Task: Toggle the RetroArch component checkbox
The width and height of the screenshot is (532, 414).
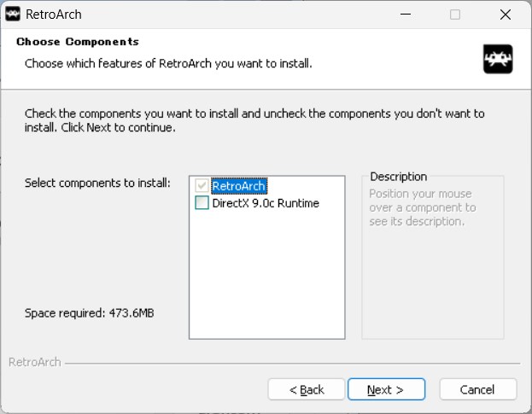Action: click(x=202, y=185)
